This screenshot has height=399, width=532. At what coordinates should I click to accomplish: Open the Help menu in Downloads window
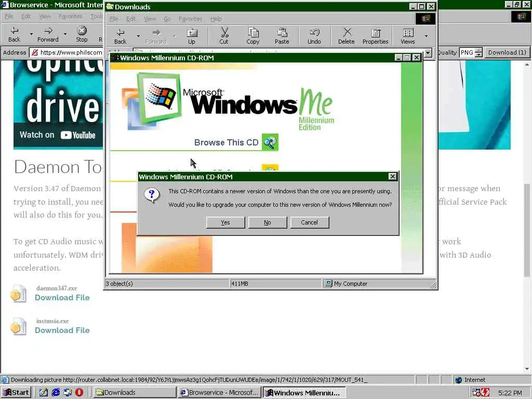(216, 19)
